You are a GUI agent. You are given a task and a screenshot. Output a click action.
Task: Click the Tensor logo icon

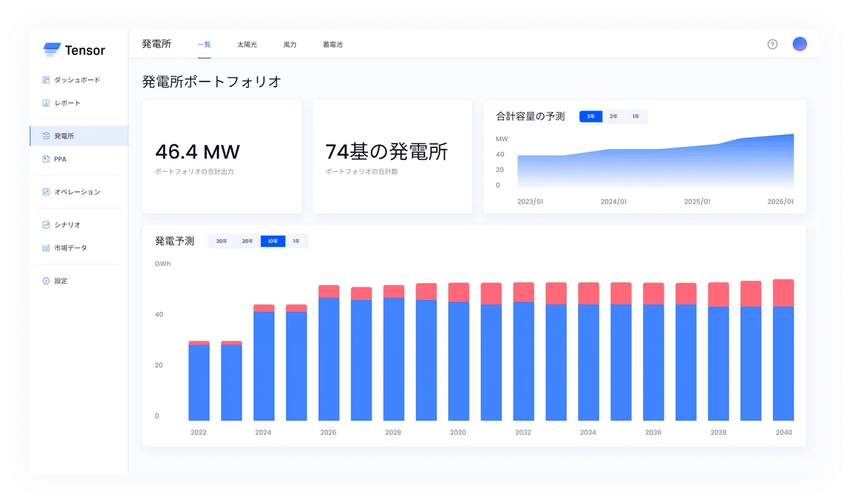click(52, 50)
